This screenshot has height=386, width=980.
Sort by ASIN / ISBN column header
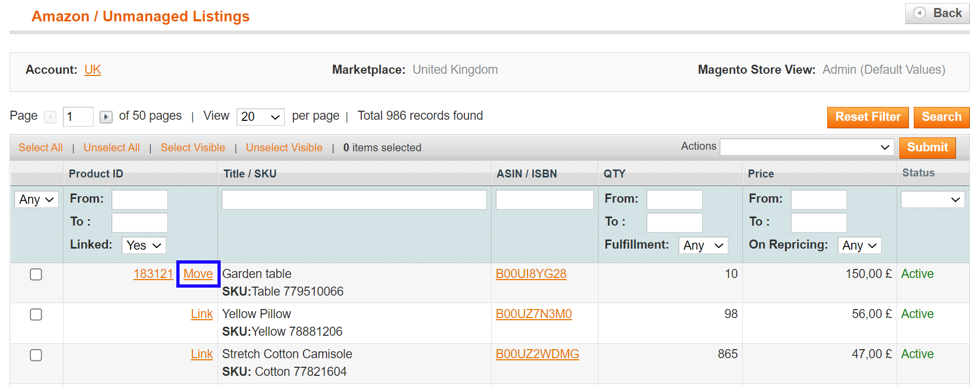point(527,174)
